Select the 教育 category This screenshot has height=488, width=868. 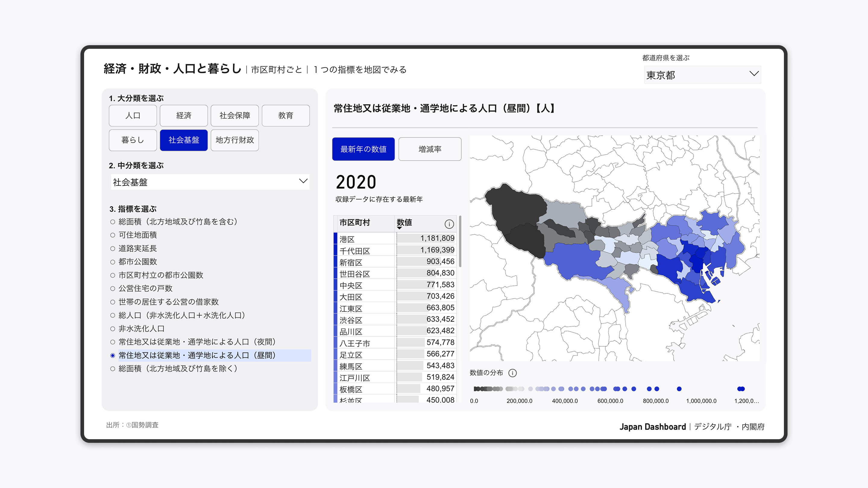pyautogui.click(x=285, y=115)
